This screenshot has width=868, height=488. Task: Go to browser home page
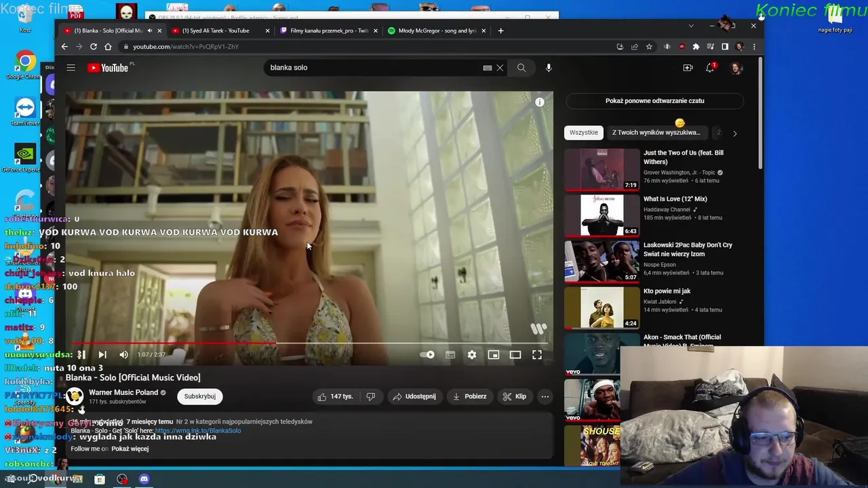coord(108,47)
